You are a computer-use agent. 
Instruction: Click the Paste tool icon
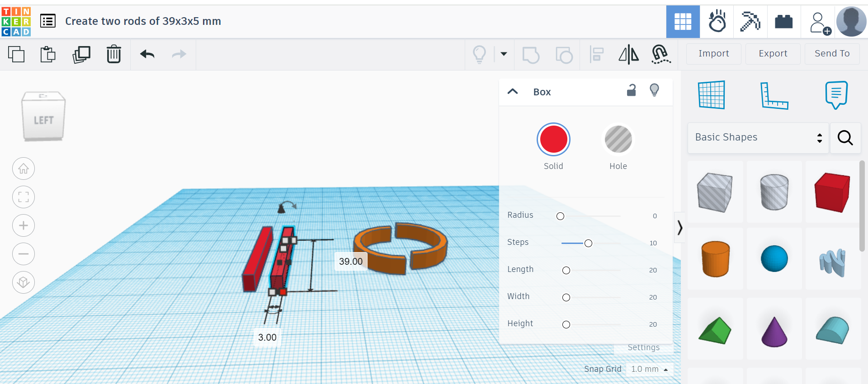pos(48,54)
